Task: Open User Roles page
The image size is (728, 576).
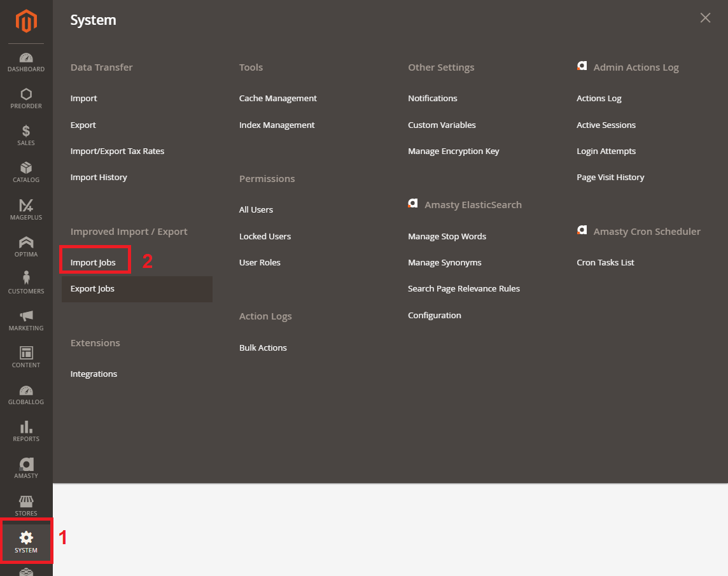Action: click(x=260, y=262)
